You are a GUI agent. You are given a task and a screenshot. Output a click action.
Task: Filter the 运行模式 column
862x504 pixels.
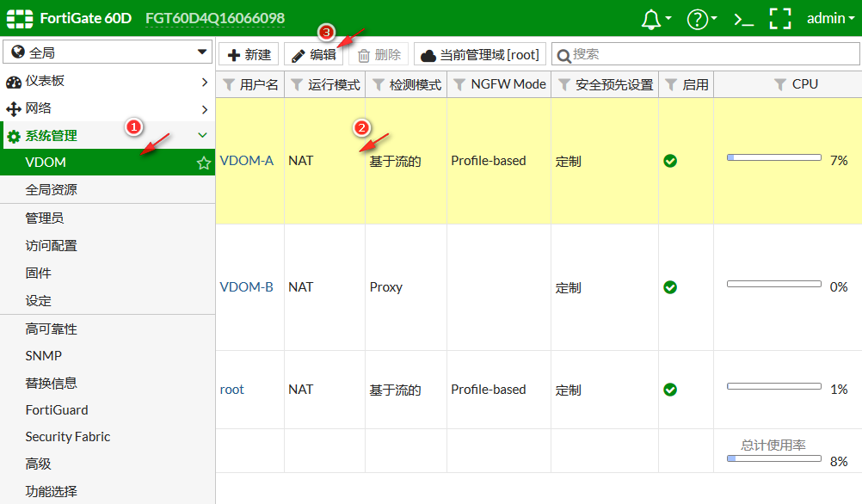click(x=297, y=84)
